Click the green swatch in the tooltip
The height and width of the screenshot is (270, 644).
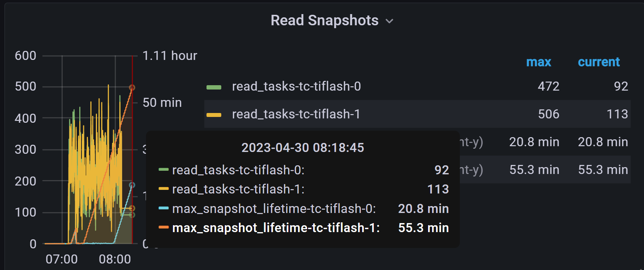[x=164, y=170]
